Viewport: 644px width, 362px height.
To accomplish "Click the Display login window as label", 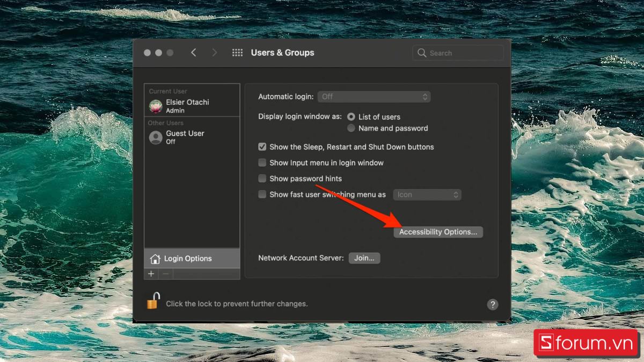I will pos(300,116).
